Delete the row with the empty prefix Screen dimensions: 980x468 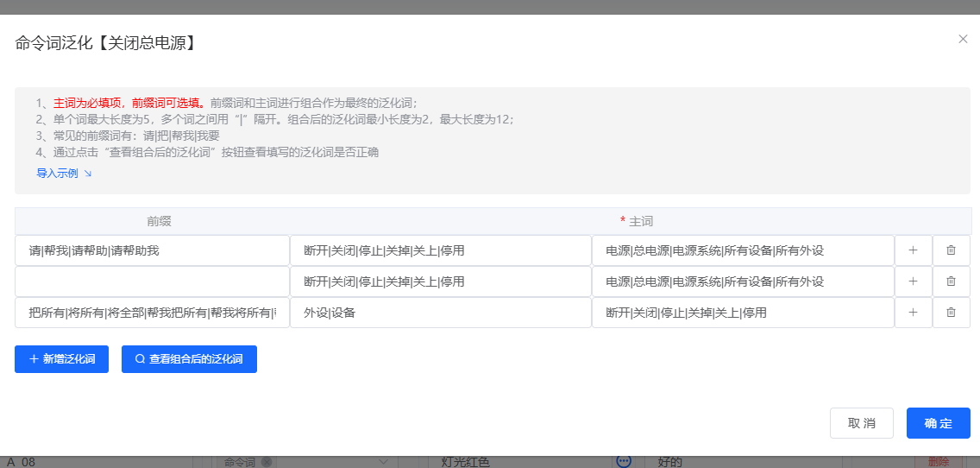point(952,281)
